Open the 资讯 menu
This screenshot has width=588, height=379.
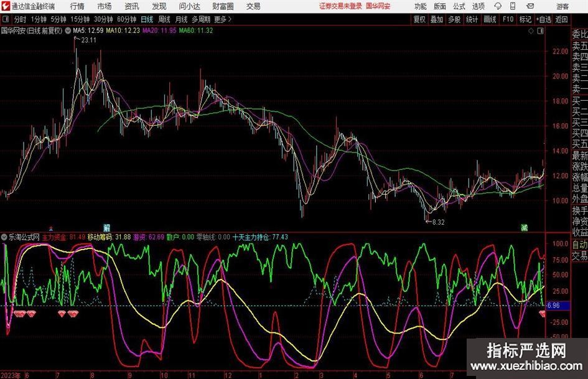[x=132, y=6]
